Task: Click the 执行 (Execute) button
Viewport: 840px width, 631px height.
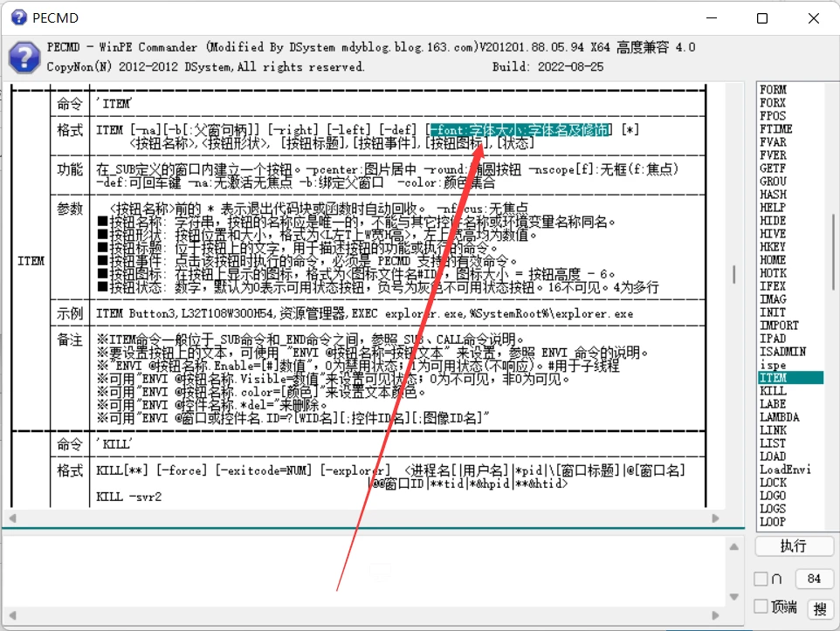Action: pos(794,545)
